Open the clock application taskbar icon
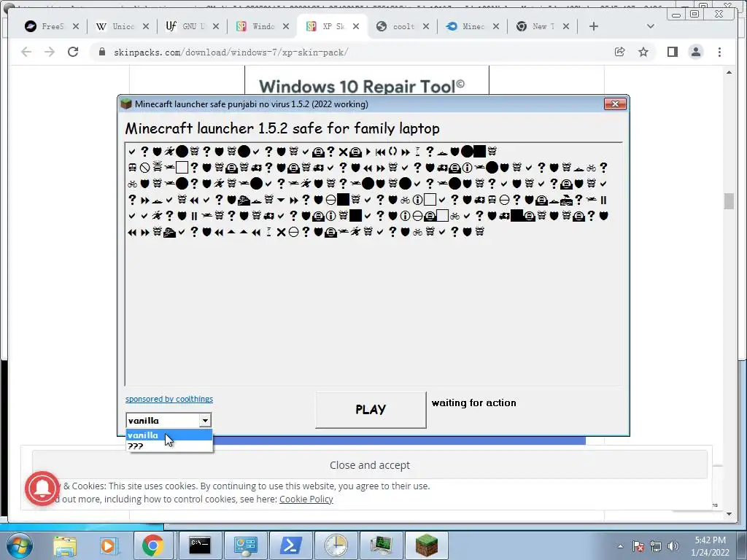Screen dimensions: 747x560 336,545
